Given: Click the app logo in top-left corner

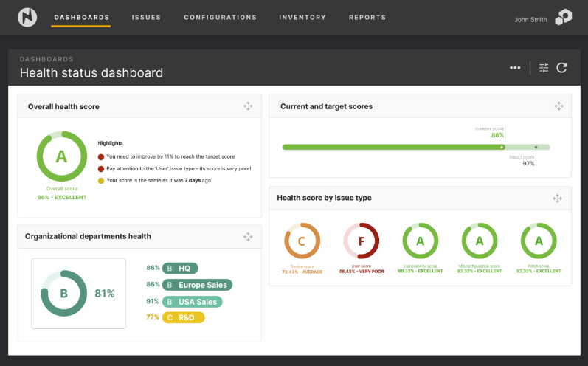Looking at the screenshot, I should 27,17.
